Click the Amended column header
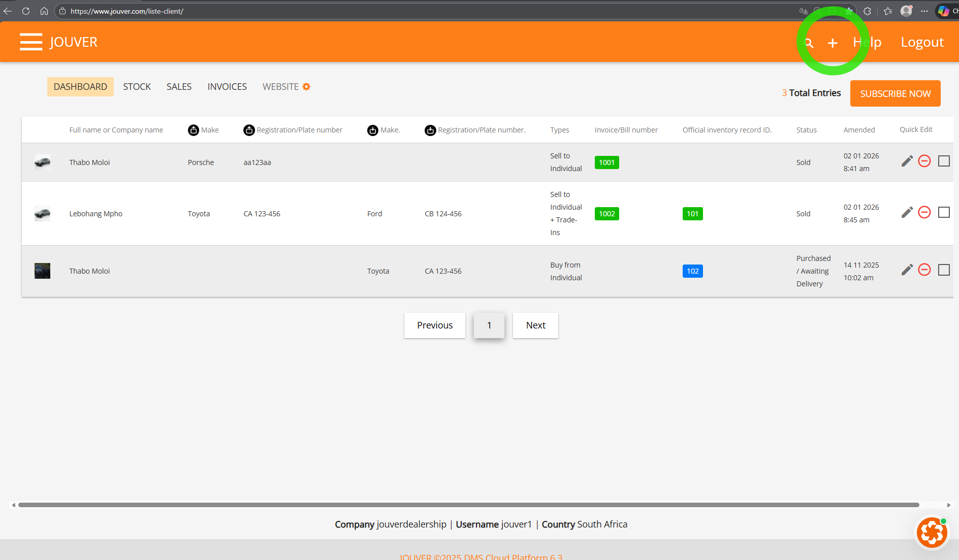Image resolution: width=959 pixels, height=560 pixels. tap(859, 130)
